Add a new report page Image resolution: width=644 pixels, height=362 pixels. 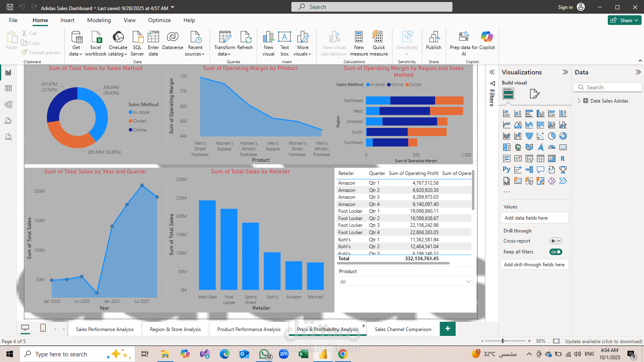coord(448,329)
